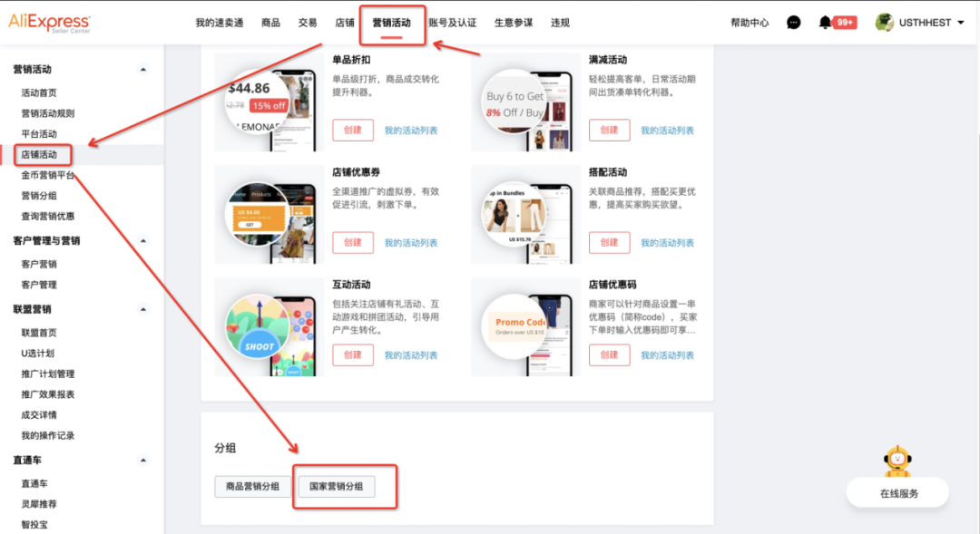This screenshot has height=534, width=980.
Task: Open the notifications bell icon
Action: coord(825,23)
